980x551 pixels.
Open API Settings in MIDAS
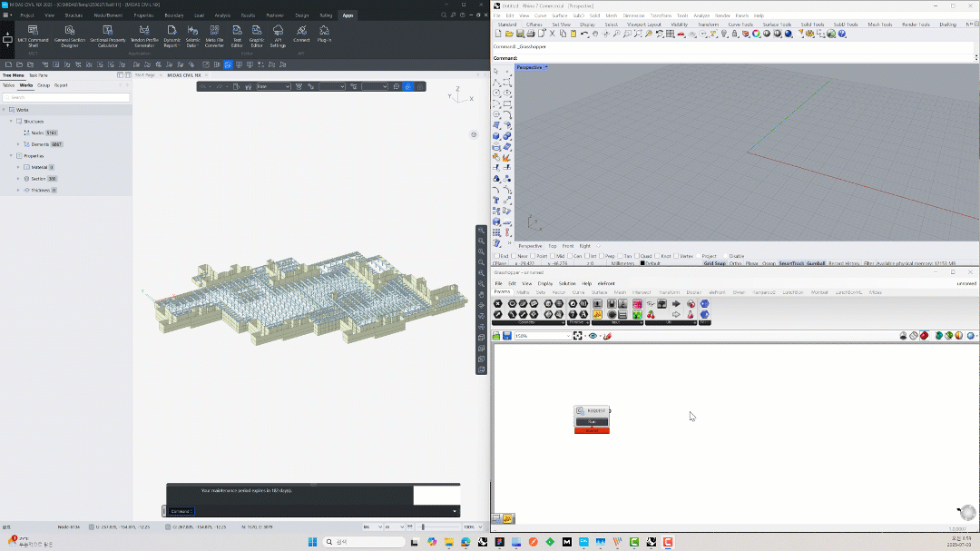(279, 35)
